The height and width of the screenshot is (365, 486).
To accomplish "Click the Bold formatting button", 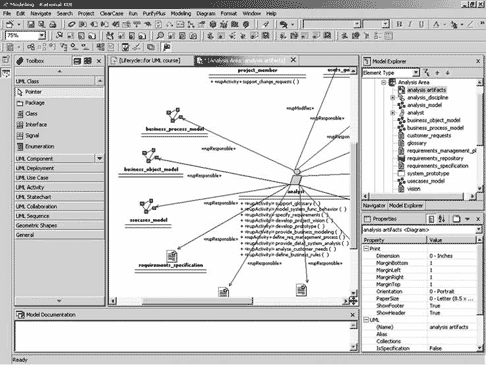I will [399, 24].
